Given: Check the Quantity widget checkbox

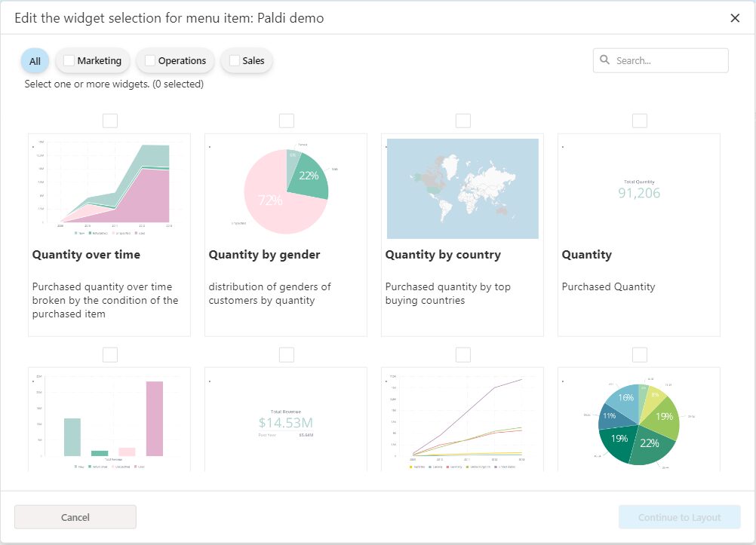Looking at the screenshot, I should tap(639, 120).
